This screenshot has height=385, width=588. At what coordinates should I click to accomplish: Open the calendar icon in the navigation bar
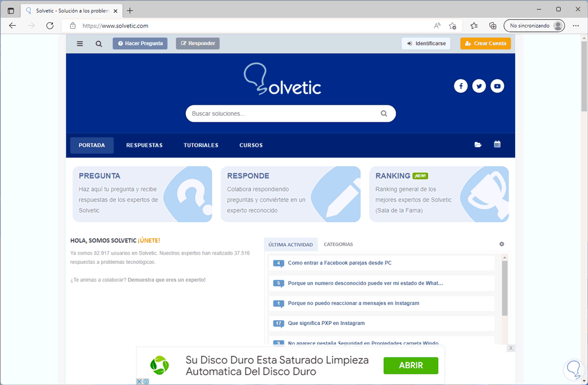coord(497,145)
